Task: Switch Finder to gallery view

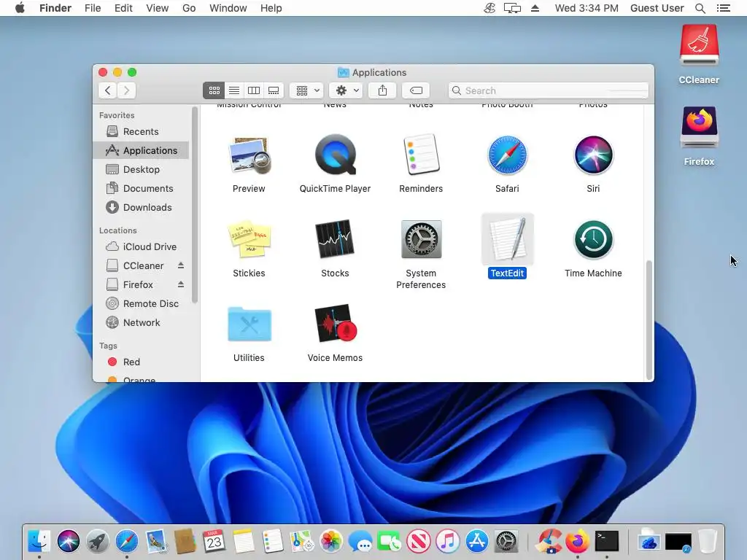Action: 274,90
